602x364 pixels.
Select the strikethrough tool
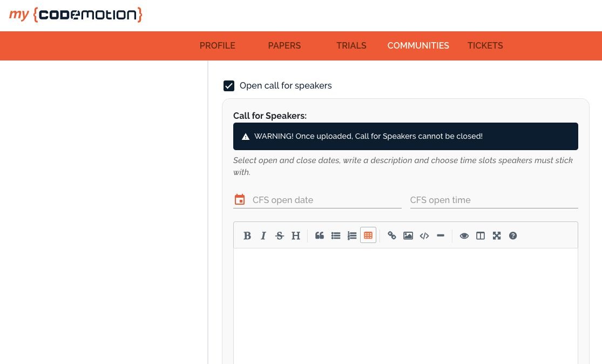[x=280, y=235]
